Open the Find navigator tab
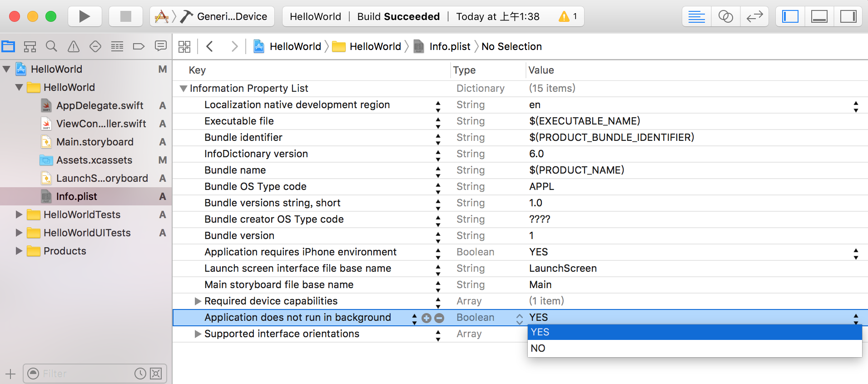Image resolution: width=868 pixels, height=384 pixels. [52, 46]
